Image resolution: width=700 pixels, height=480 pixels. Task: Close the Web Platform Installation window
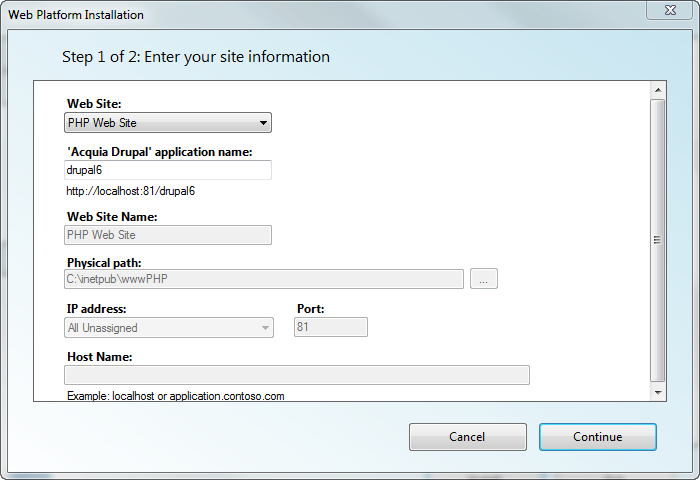pos(670,10)
